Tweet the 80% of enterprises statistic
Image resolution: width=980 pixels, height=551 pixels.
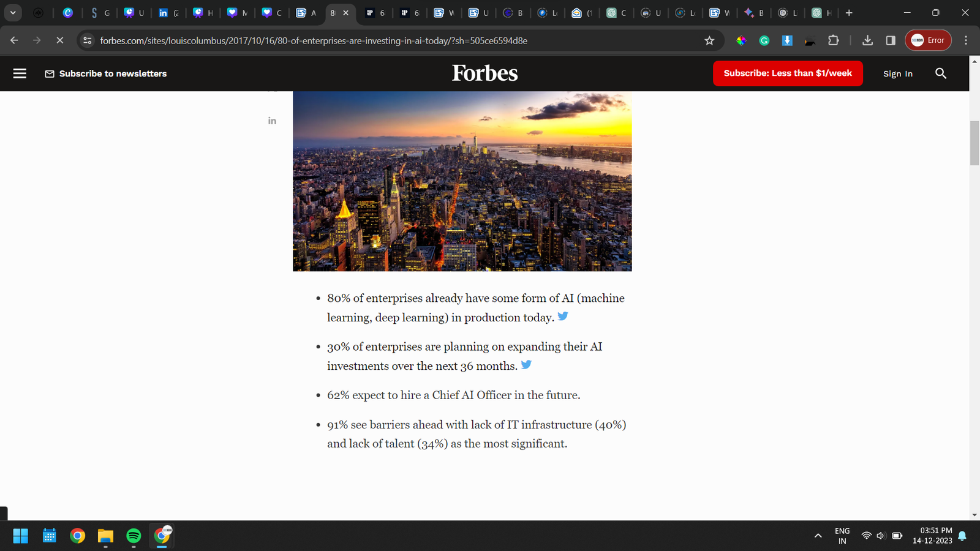tap(563, 317)
